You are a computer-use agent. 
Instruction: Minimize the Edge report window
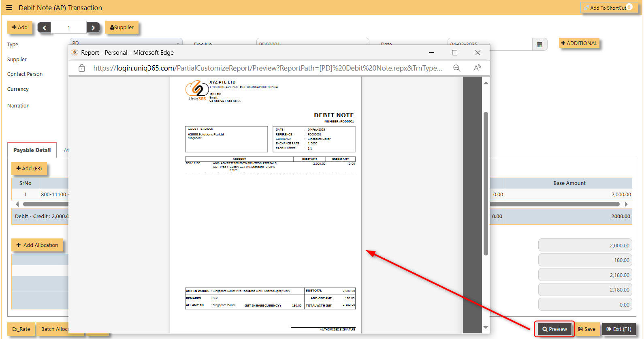431,53
